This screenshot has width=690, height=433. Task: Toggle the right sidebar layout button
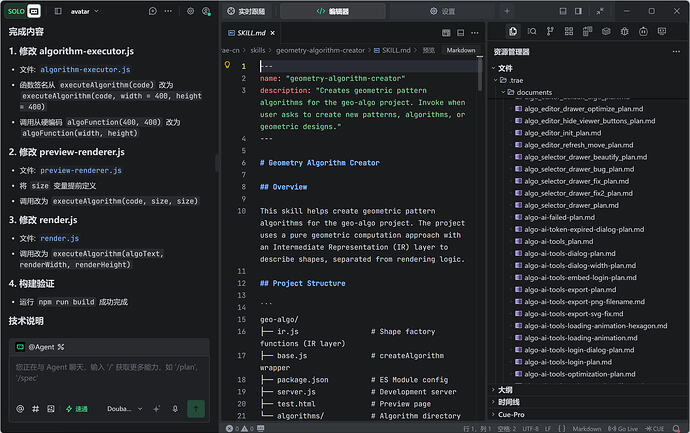[x=579, y=11]
